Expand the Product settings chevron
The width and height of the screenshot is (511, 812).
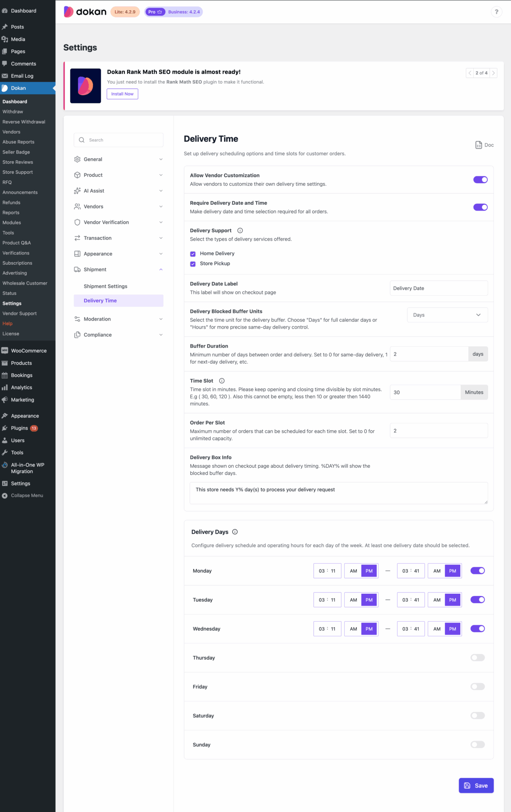point(161,175)
